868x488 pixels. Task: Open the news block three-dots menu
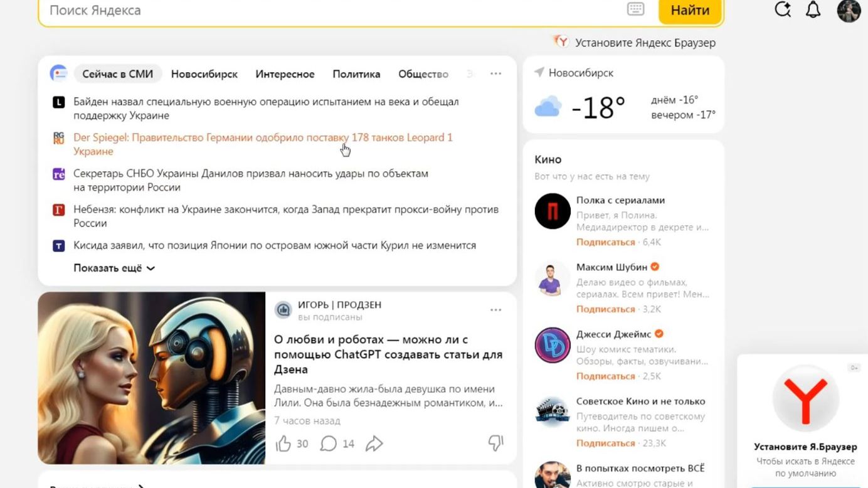coord(495,74)
